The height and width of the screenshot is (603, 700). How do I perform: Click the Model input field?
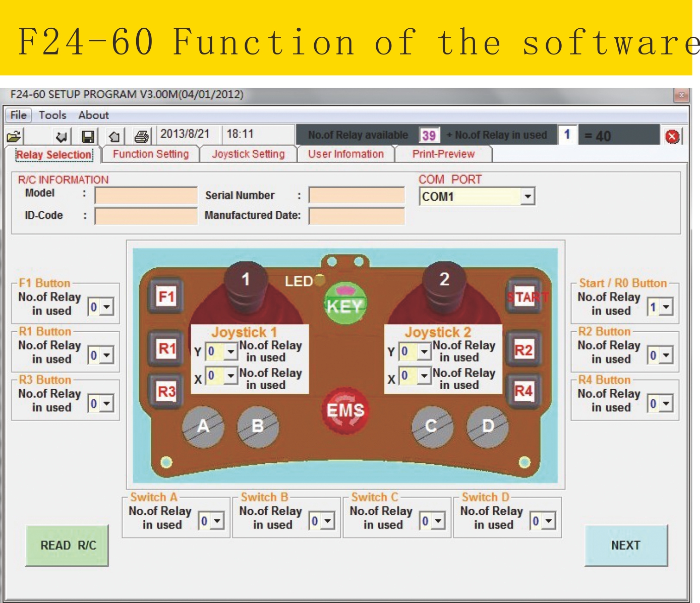146,196
